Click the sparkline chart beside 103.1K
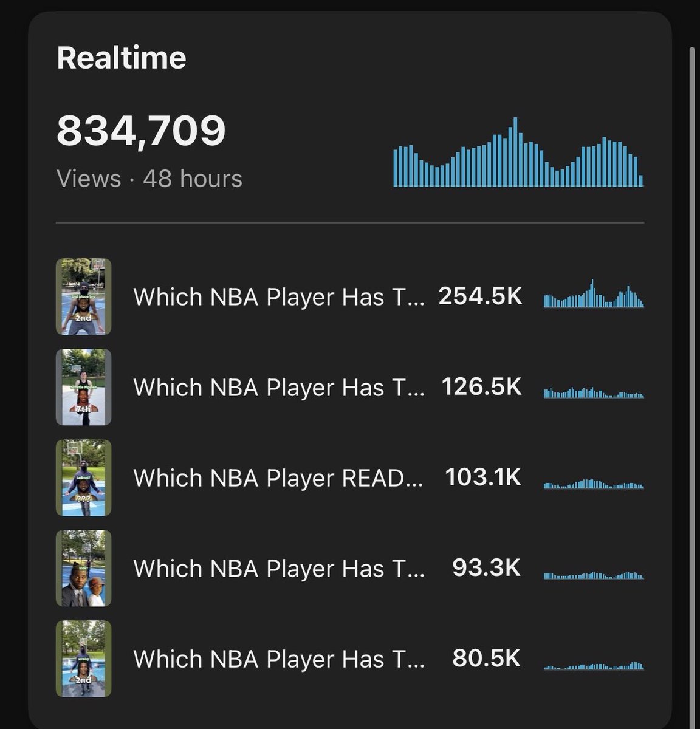Screen dimensions: 700x729 (594, 484)
